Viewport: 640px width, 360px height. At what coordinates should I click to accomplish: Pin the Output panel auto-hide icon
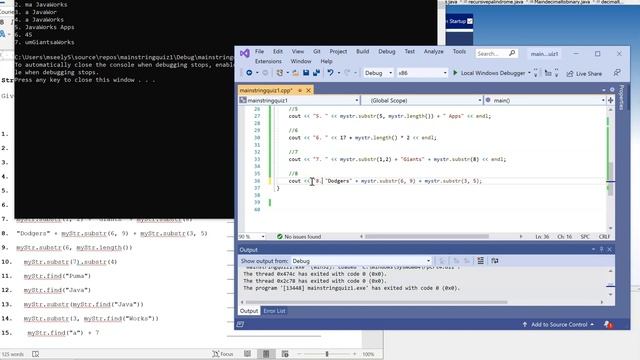(601, 249)
